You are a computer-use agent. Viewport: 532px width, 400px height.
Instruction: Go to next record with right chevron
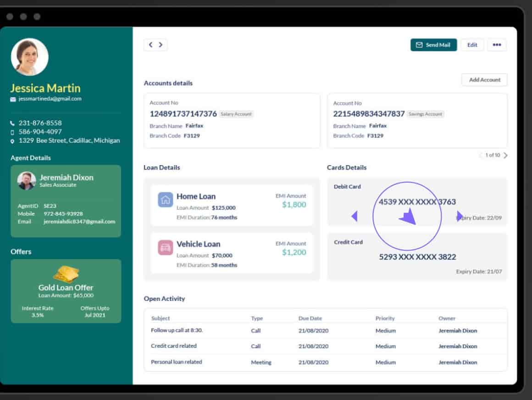pos(161,45)
